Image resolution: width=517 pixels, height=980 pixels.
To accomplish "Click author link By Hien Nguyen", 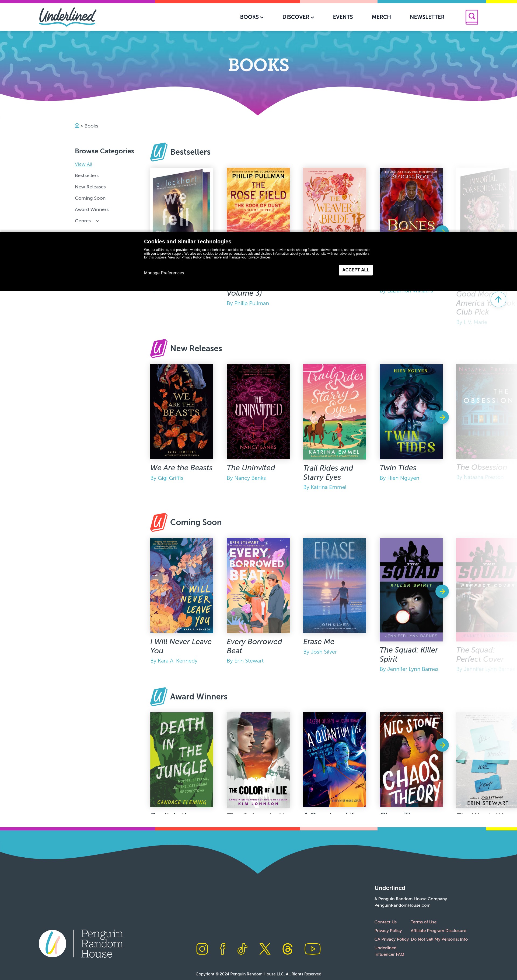I will [x=399, y=478].
